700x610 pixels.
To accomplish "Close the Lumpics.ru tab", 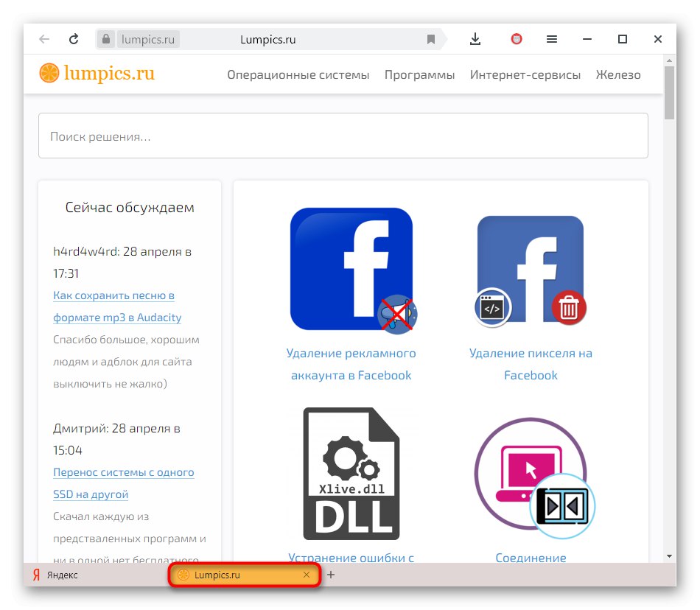I will (307, 575).
